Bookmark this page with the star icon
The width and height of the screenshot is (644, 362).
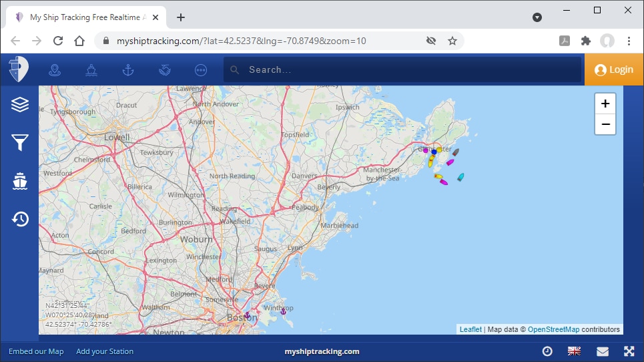click(452, 41)
